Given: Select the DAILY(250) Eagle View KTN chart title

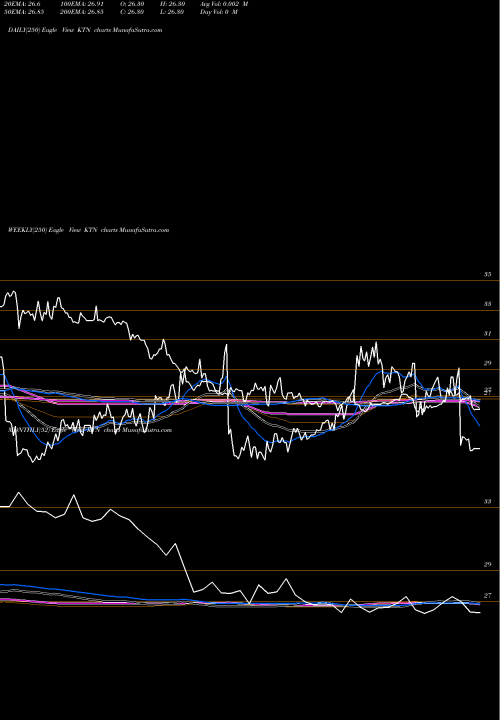Looking at the screenshot, I should pos(85,30).
